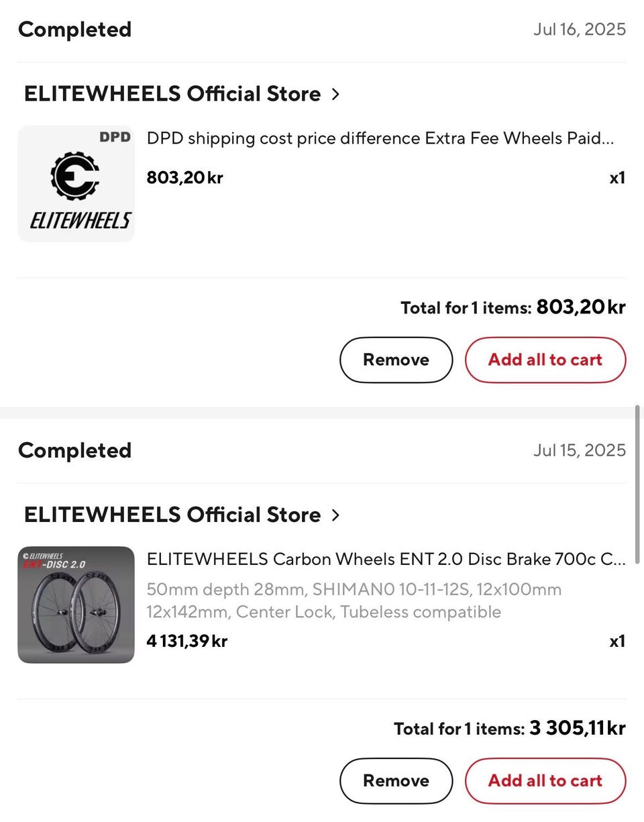Click the 50mm depth variant description text

point(354,601)
